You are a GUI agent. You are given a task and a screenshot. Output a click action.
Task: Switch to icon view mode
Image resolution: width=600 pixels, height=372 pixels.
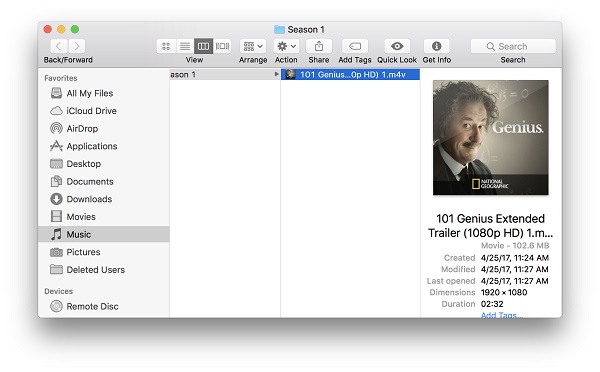(x=166, y=46)
